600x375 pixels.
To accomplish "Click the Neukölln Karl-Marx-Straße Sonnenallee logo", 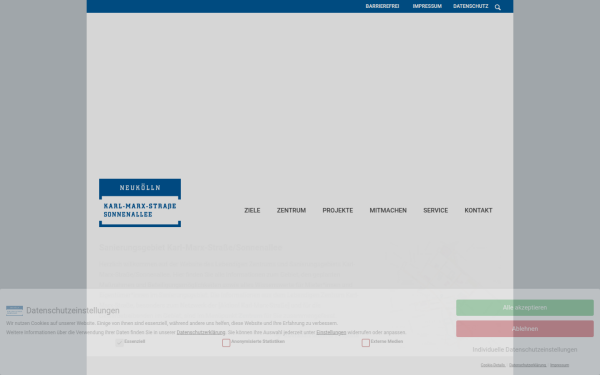I will point(140,203).
